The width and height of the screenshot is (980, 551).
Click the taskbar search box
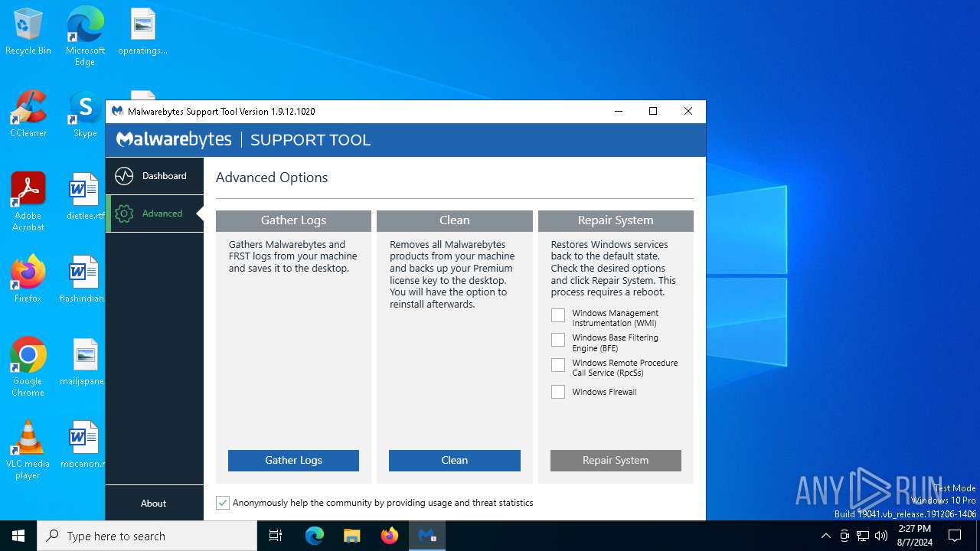click(x=147, y=536)
